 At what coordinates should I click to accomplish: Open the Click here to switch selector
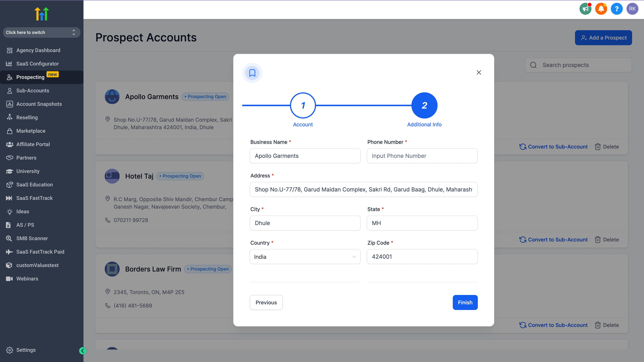[42, 32]
